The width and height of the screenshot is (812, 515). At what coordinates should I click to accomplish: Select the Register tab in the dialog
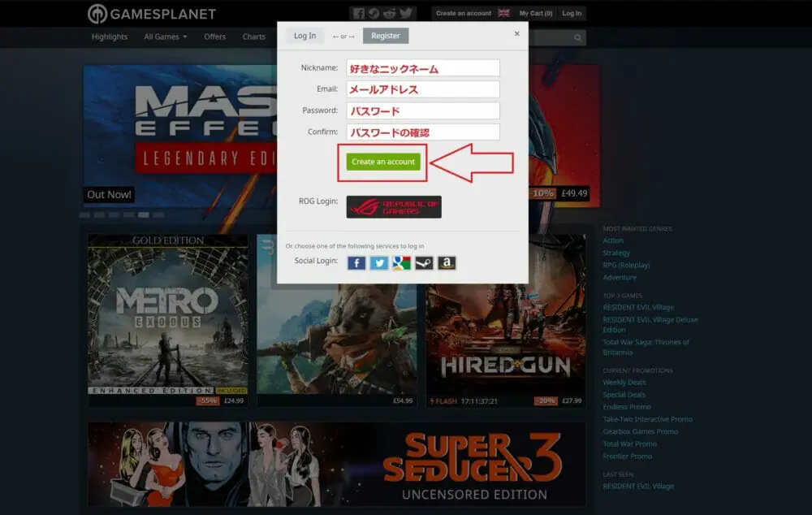click(x=386, y=36)
